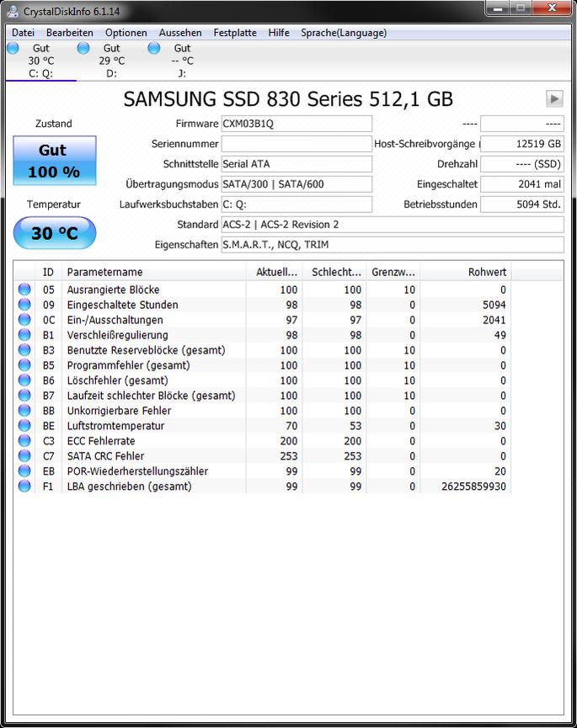Click status orb for LBA geschrieben
This screenshot has height=728, width=577.
tap(24, 486)
